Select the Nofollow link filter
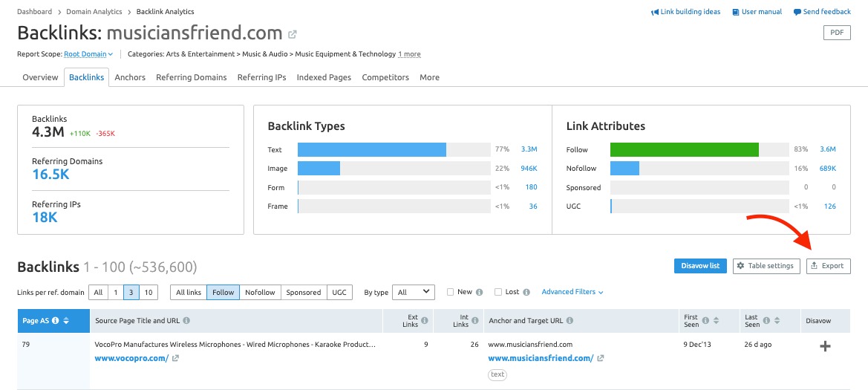The image size is (868, 390). [260, 292]
